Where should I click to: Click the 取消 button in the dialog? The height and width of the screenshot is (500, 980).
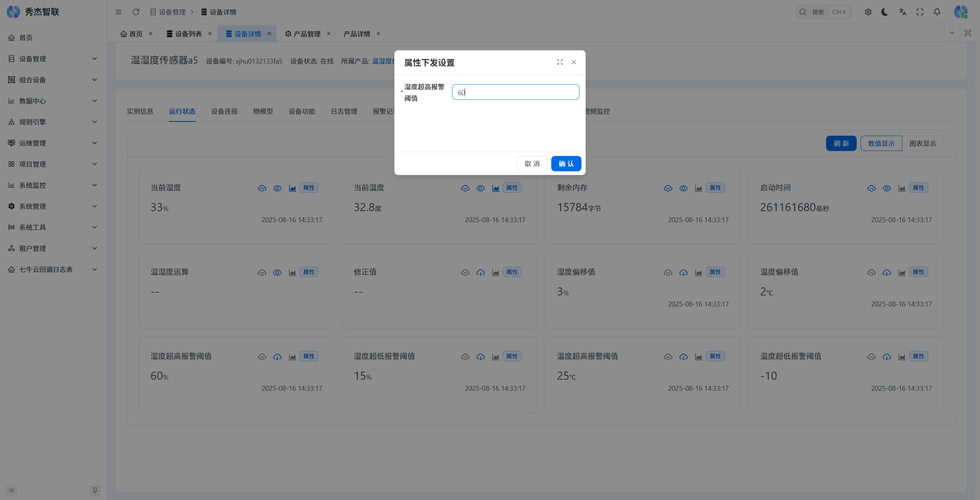[x=532, y=164]
